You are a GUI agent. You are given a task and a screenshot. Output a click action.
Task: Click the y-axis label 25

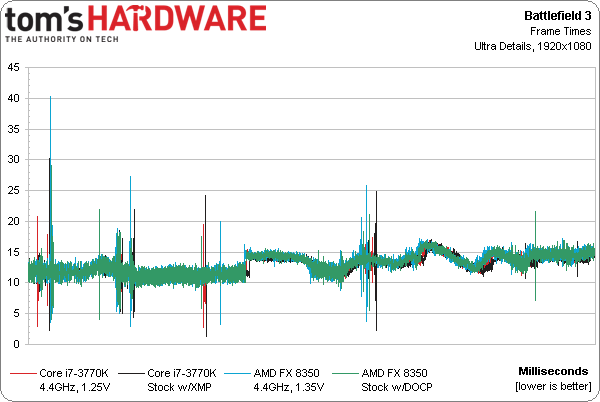point(13,190)
